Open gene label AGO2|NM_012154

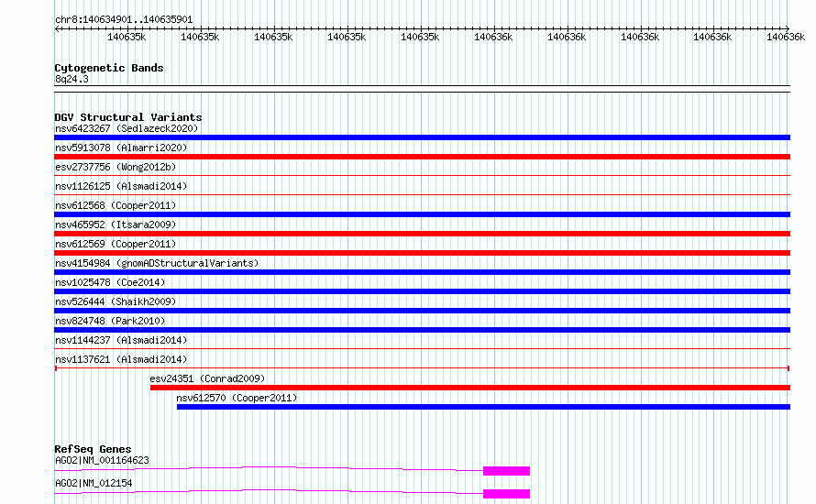click(x=94, y=483)
